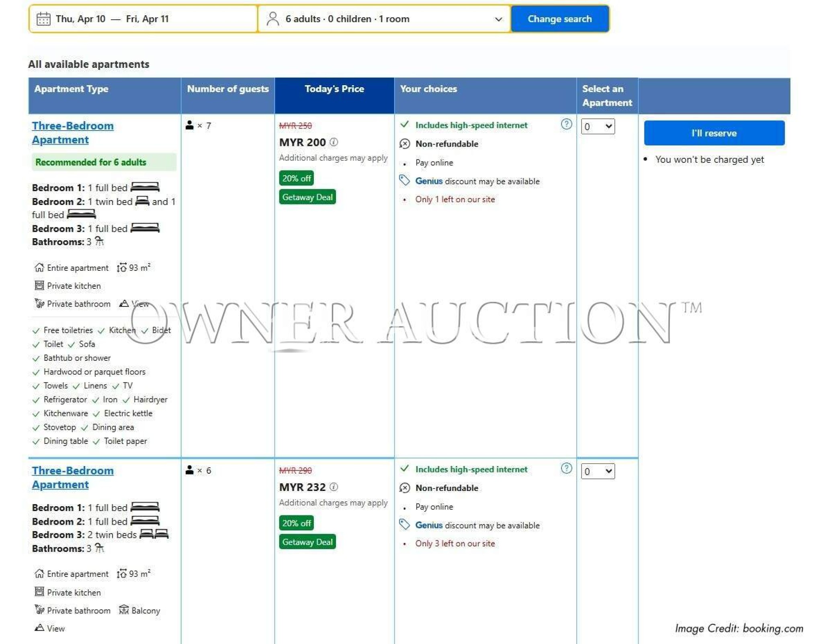Click info icon next to MYR 200
Image resolution: width=823 pixels, height=644 pixels.
tap(334, 142)
